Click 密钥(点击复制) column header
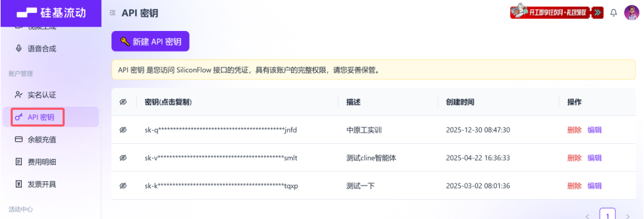644x219 pixels. (168, 103)
